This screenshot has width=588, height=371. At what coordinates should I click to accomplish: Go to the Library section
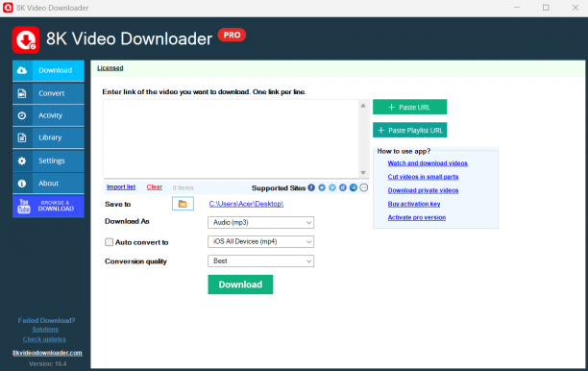(48, 137)
